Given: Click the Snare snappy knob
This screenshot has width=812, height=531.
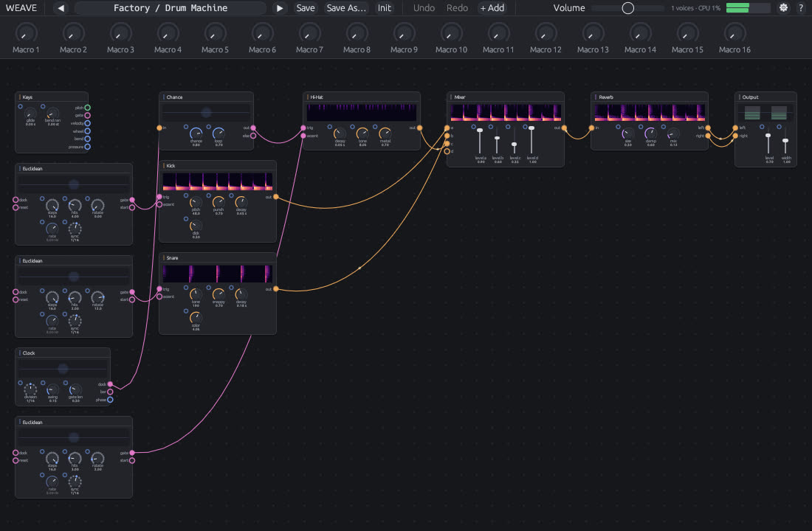Looking at the screenshot, I should (219, 294).
